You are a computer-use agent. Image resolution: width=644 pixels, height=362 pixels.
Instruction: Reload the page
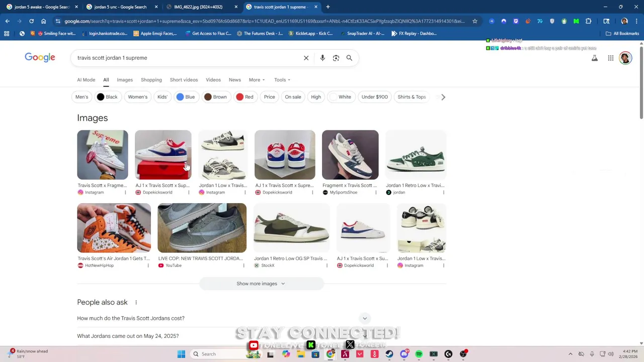pyautogui.click(x=31, y=21)
